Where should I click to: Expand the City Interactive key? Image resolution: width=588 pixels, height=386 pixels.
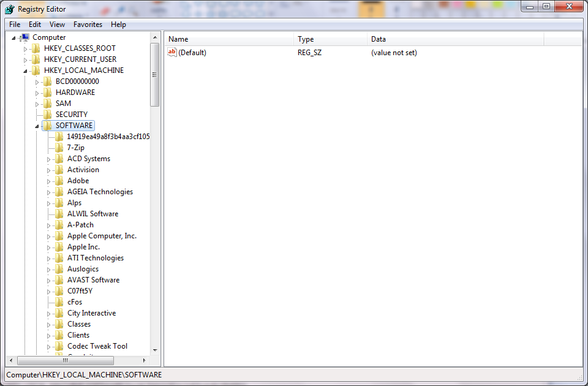coord(48,314)
